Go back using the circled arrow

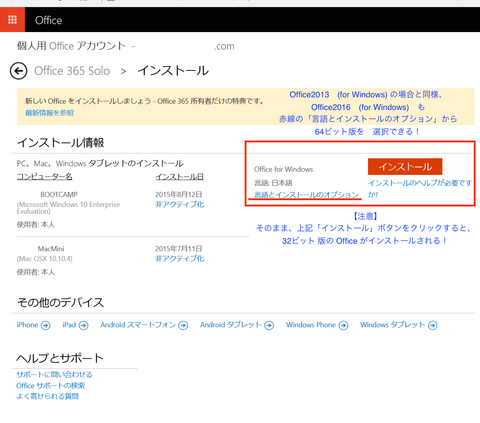pyautogui.click(x=18, y=71)
